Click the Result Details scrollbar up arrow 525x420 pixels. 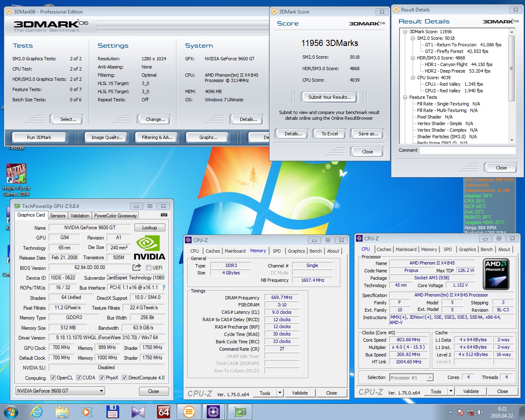coord(511,31)
